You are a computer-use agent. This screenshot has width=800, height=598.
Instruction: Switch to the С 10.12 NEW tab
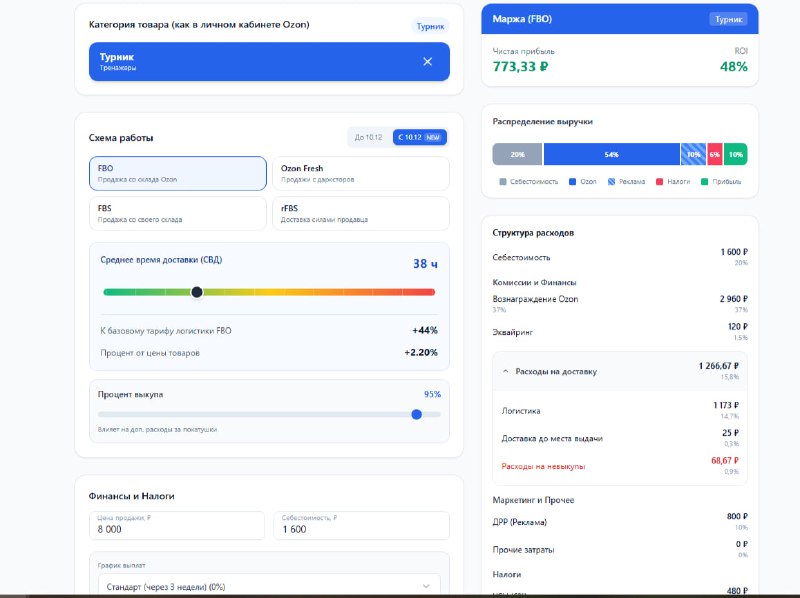(x=419, y=137)
